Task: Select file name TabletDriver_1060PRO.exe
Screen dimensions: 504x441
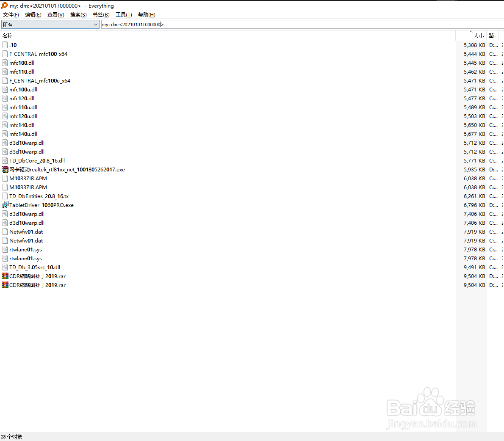Action: pyautogui.click(x=42, y=205)
